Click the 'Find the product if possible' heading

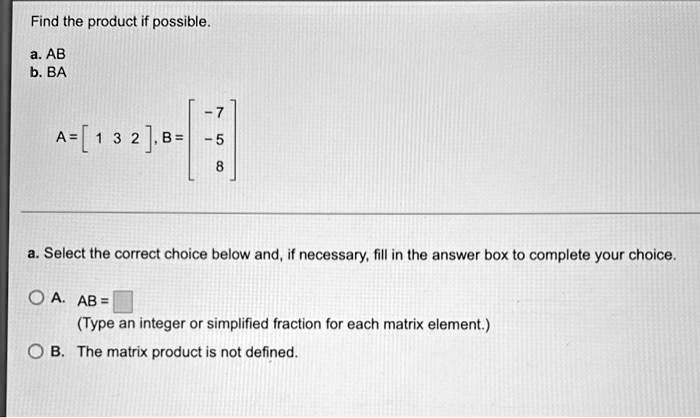tap(120, 21)
